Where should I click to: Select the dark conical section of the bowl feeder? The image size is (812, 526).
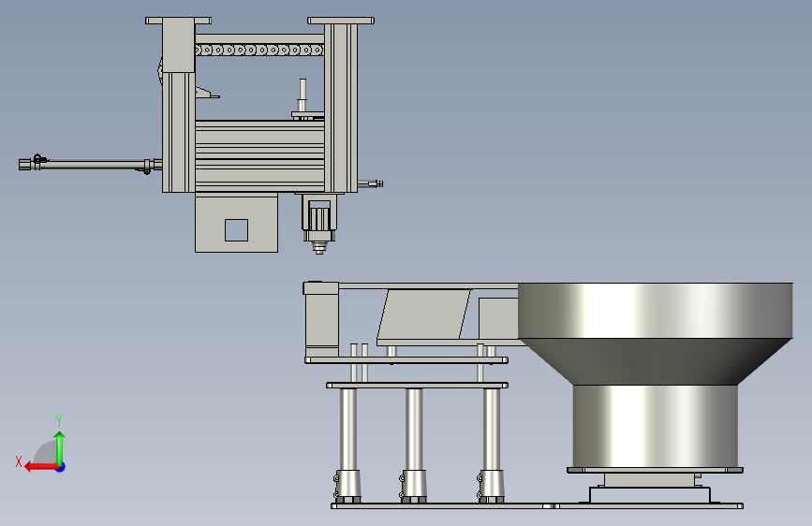[655, 361]
